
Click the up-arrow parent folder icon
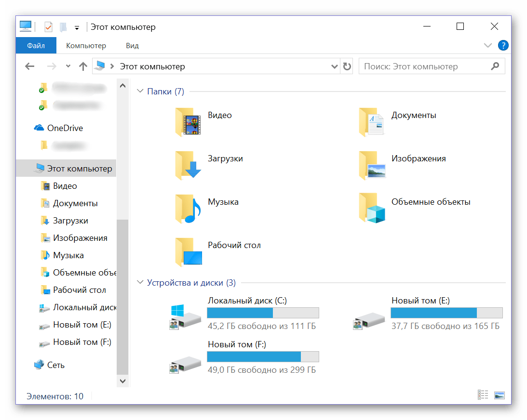pyautogui.click(x=83, y=66)
